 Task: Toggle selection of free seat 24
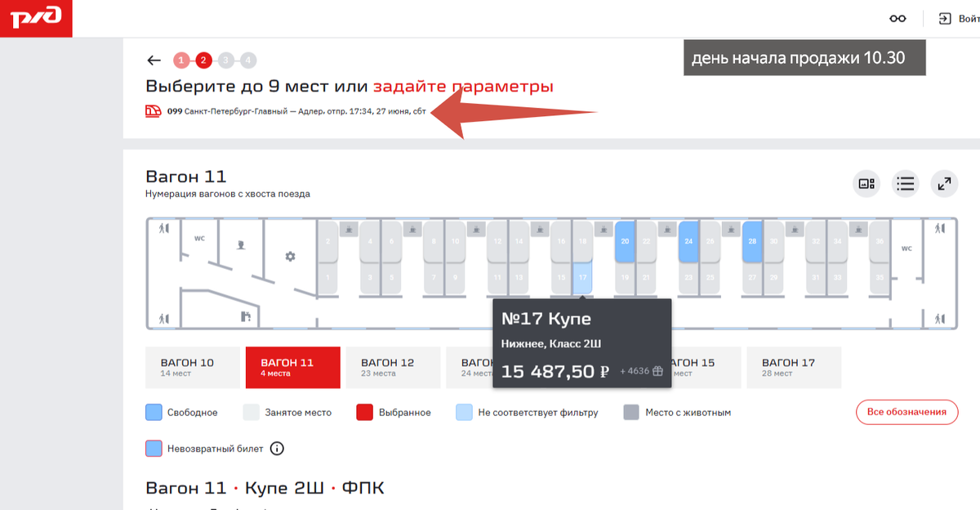click(x=688, y=241)
